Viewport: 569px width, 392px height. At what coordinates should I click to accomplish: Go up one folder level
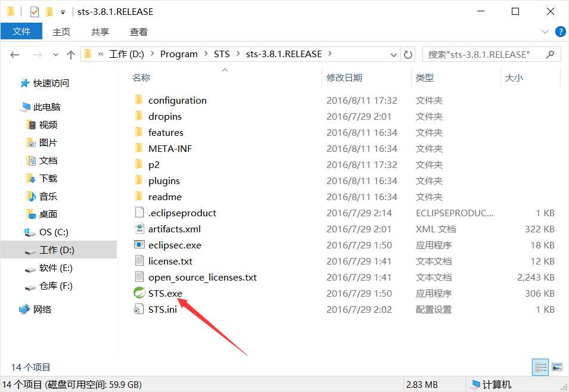(x=71, y=55)
